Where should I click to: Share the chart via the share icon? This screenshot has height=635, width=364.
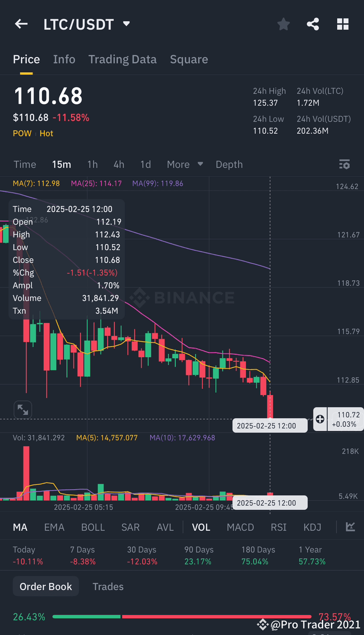point(313,24)
